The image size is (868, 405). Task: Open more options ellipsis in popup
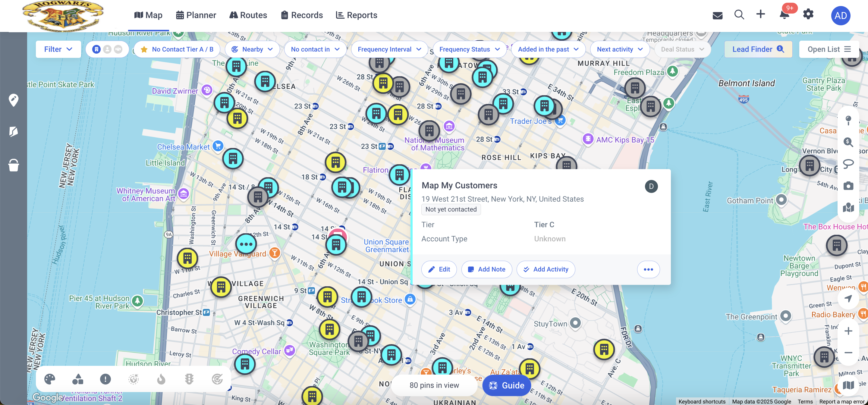(648, 269)
